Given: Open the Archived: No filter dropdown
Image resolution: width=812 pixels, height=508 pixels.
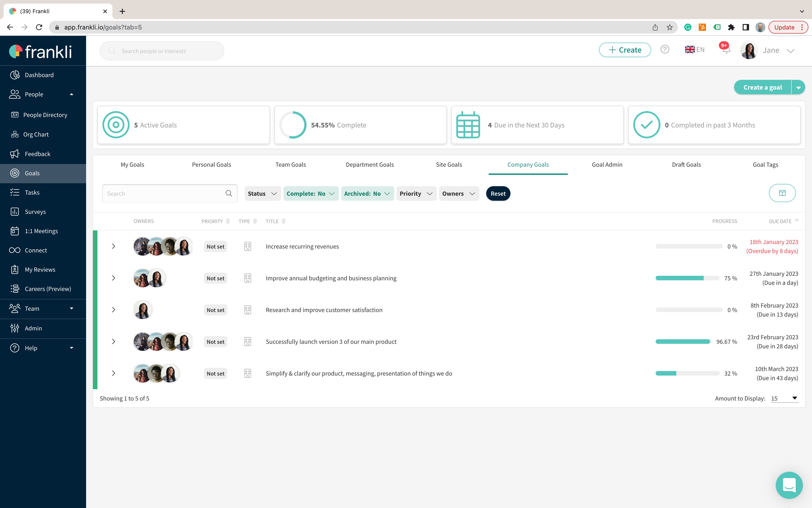Looking at the screenshot, I should pyautogui.click(x=367, y=193).
